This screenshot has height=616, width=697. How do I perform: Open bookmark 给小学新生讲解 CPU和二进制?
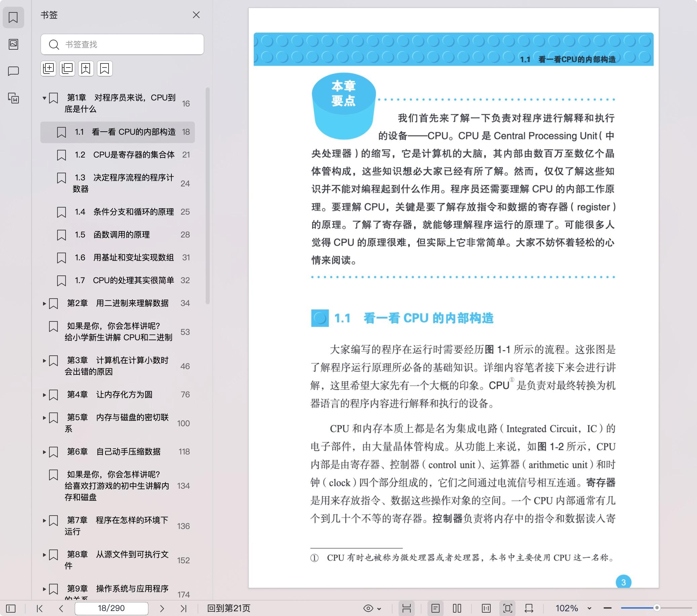[x=118, y=332]
